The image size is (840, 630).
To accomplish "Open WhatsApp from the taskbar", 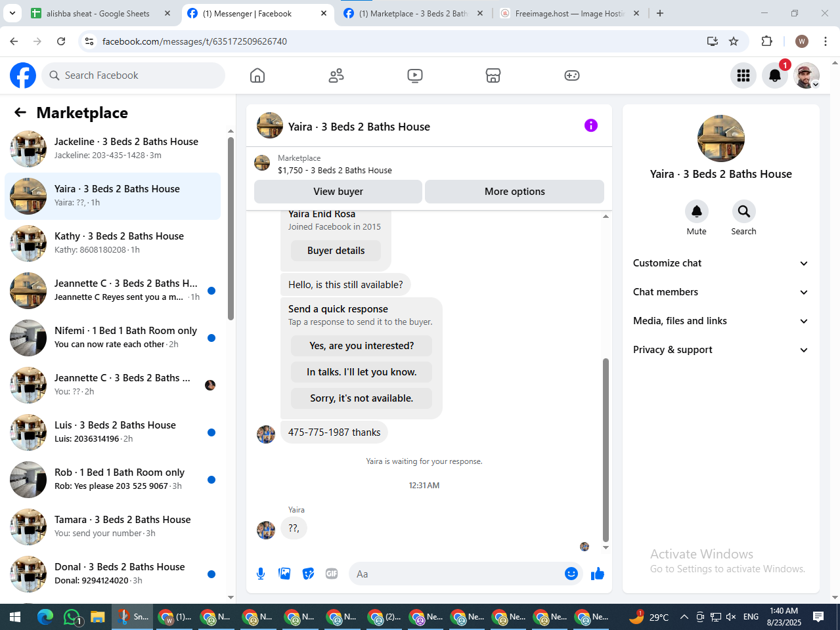I will (72, 617).
